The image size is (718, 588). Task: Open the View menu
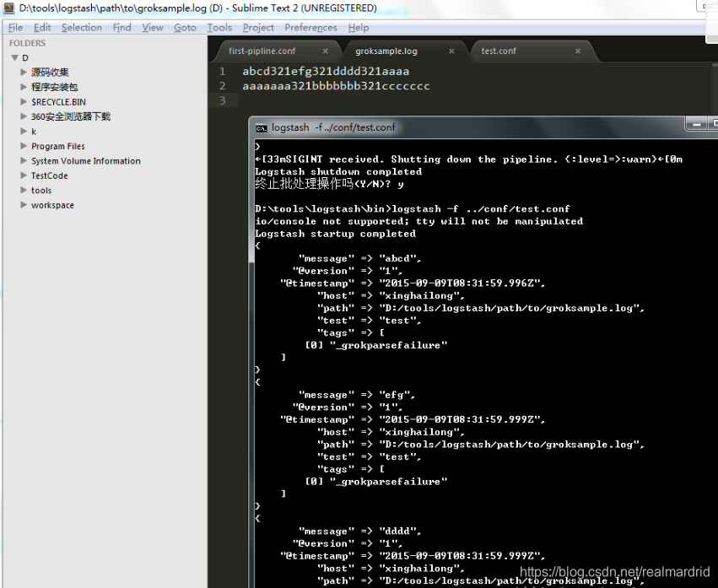point(153,28)
